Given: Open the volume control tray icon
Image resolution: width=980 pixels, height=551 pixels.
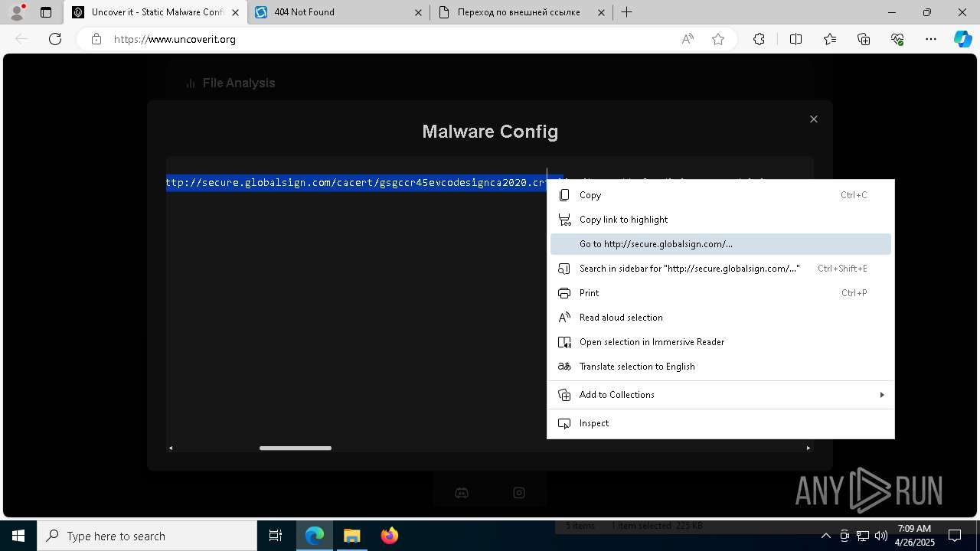Looking at the screenshot, I should (x=881, y=536).
